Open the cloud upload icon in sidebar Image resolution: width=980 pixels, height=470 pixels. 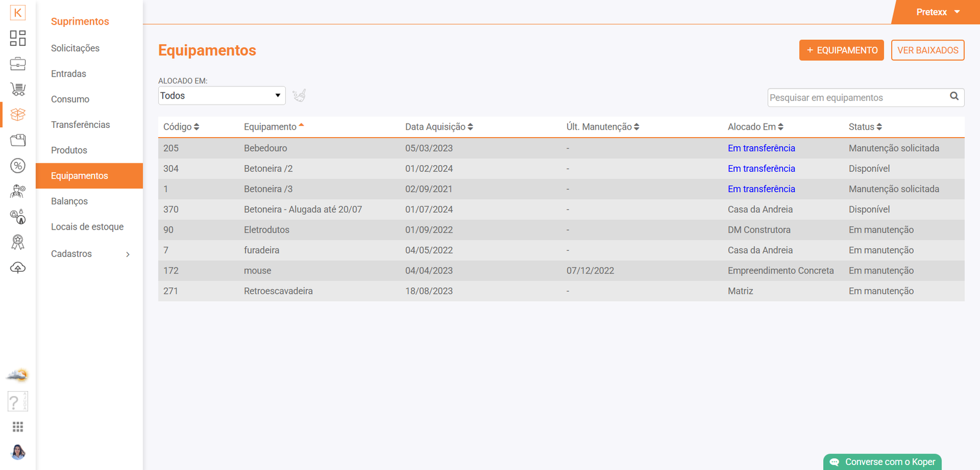(18, 268)
